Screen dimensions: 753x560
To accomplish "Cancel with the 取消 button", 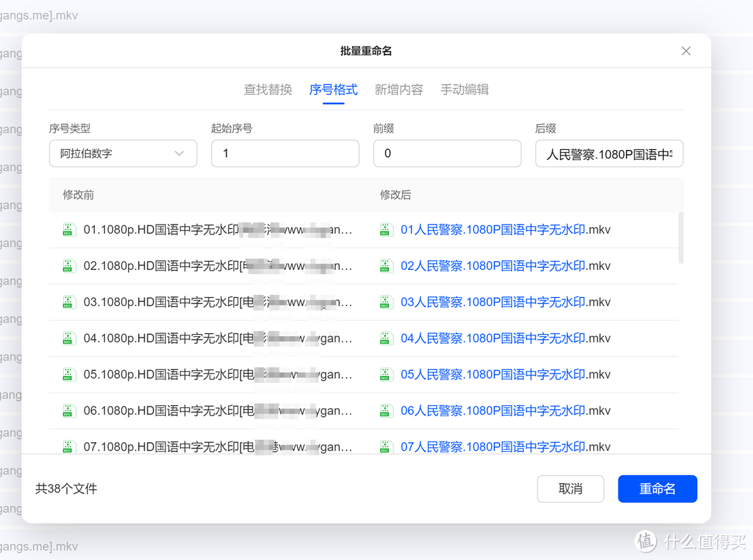I will tap(570, 489).
